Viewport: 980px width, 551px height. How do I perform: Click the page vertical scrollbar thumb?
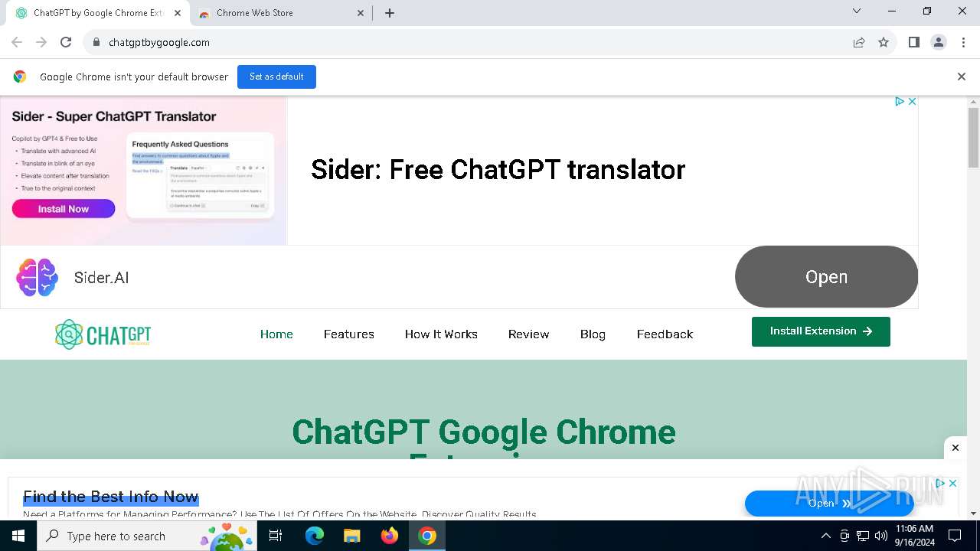[x=973, y=138]
